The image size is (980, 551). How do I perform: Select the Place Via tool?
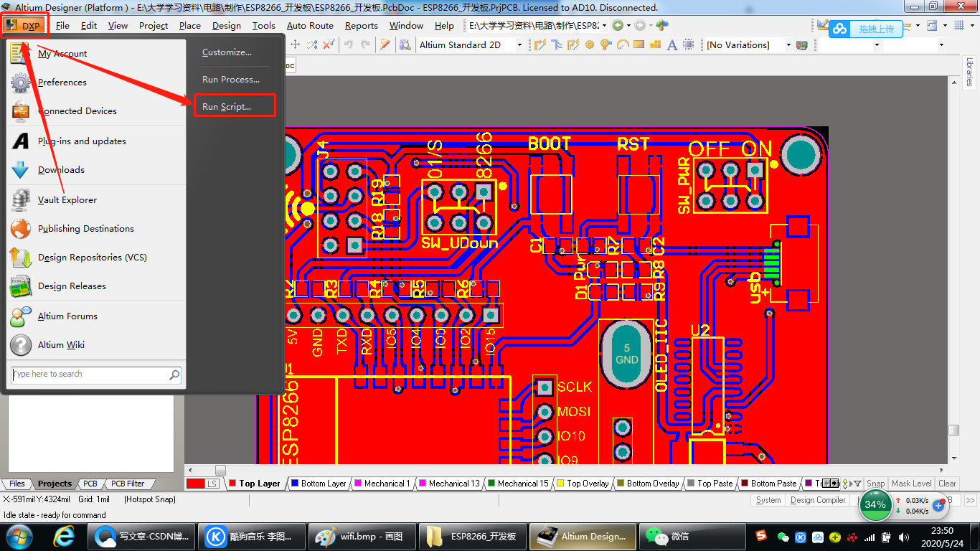(x=605, y=44)
